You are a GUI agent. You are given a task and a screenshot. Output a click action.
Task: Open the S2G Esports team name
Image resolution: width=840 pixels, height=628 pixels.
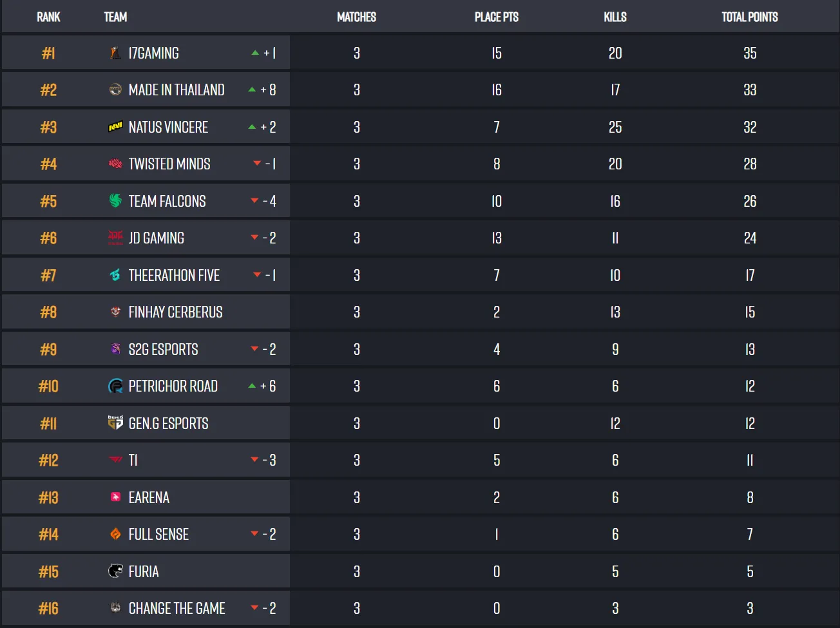pos(163,350)
